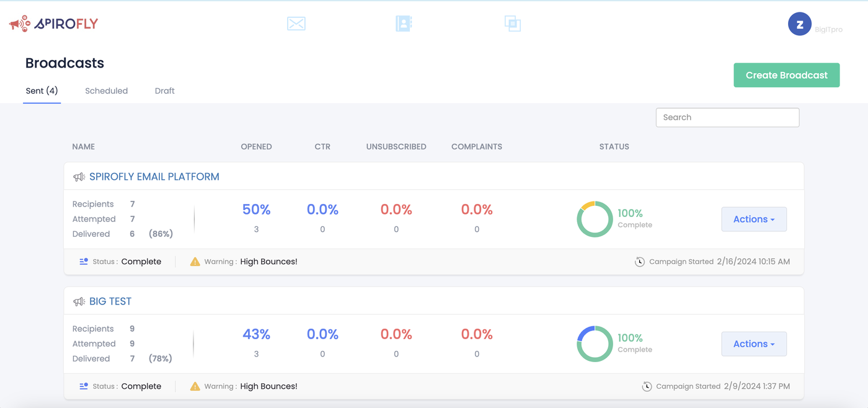Click the overlapping squares templates icon
Screen dimensions: 868x408
click(512, 24)
